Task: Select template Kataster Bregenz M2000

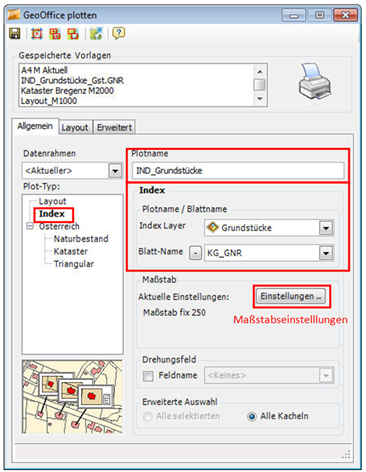Action: (x=67, y=91)
